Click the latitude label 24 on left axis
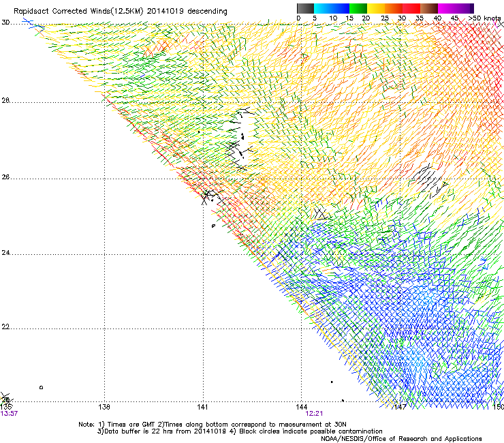This screenshot has width=504, height=443. (5, 253)
